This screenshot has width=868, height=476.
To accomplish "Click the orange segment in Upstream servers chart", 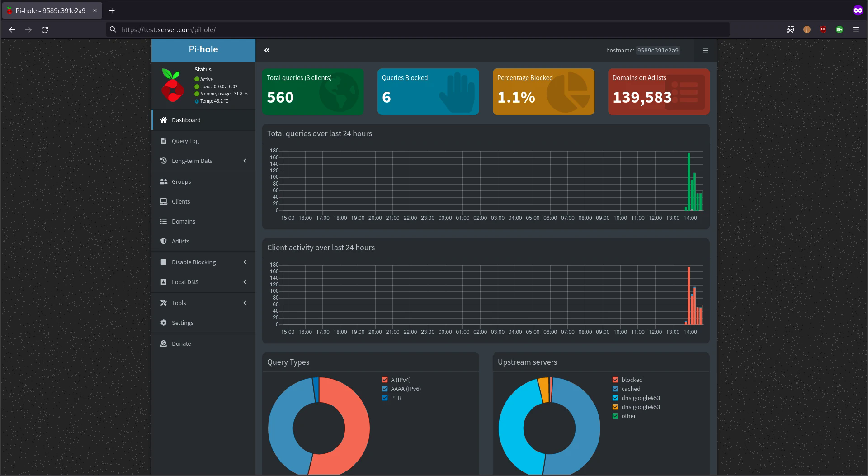I will pos(543,389).
